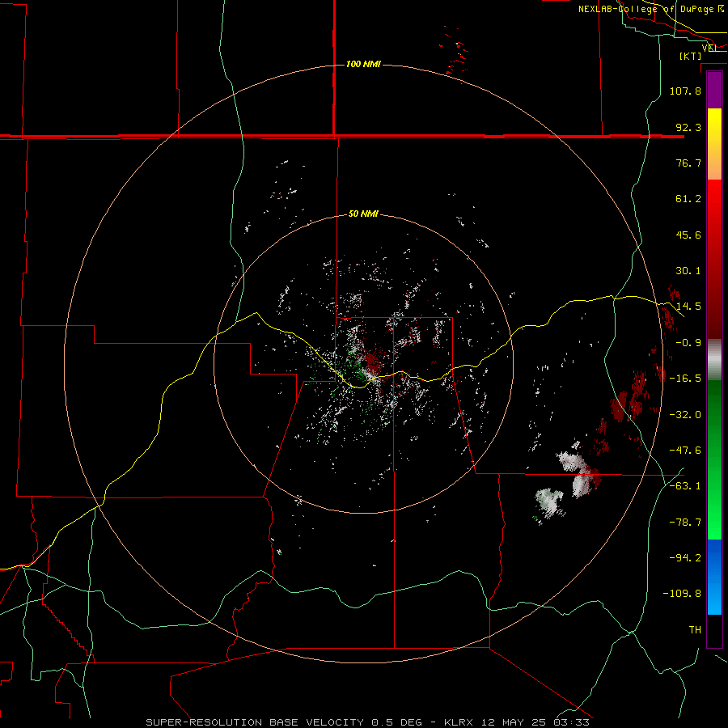728x728 pixels.
Task: Click the bright green segment of the color bar
Action: coord(714,459)
